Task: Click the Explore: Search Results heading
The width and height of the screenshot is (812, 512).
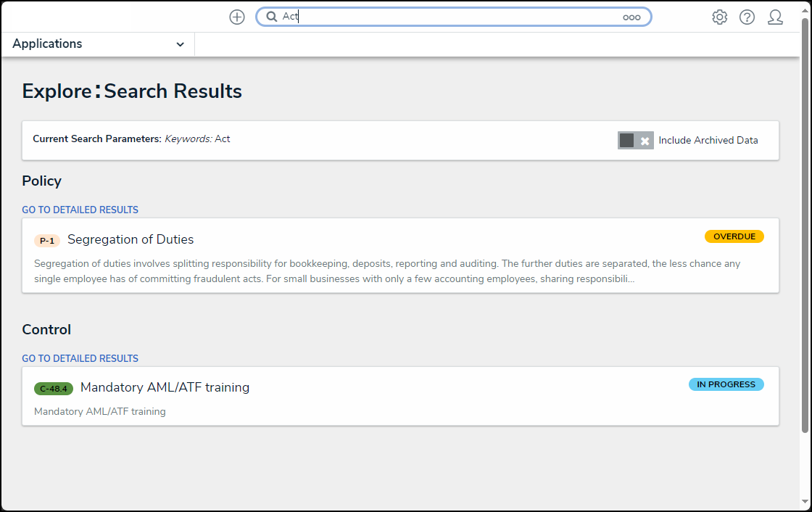Action: 131,91
